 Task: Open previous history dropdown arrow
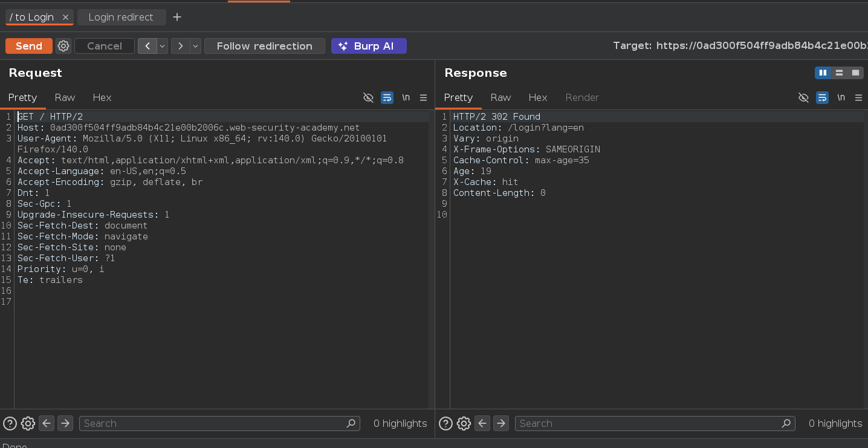click(x=162, y=46)
